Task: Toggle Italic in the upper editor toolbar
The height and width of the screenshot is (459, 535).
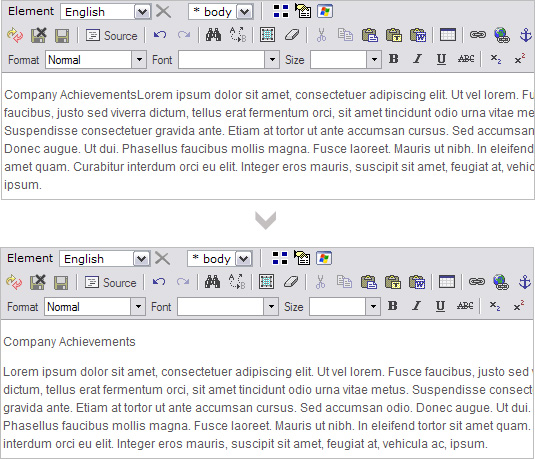Action: click(x=417, y=59)
